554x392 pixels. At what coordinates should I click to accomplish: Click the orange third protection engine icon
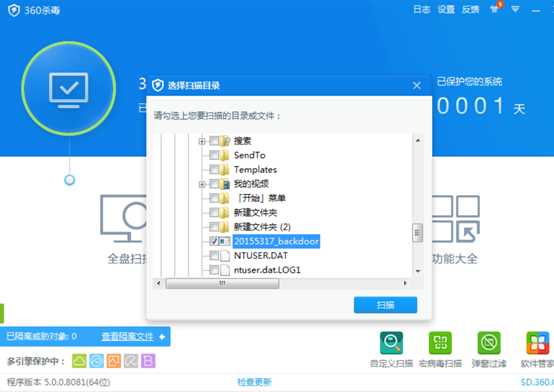click(114, 361)
